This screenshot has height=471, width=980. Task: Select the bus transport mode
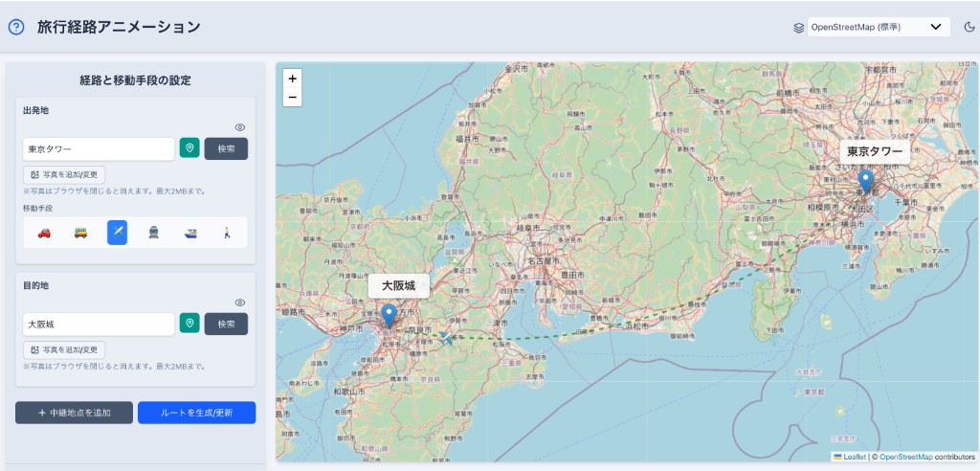pyautogui.click(x=80, y=233)
